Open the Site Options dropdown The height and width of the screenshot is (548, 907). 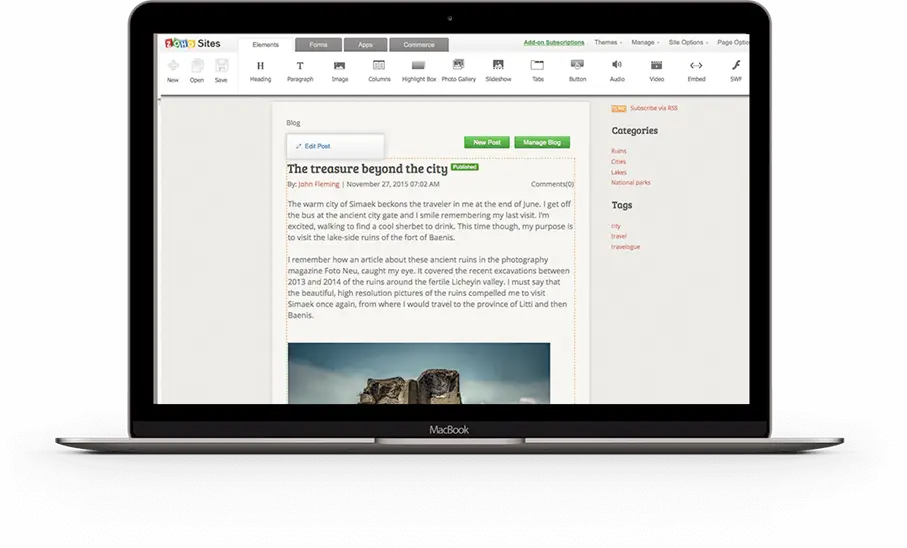click(x=688, y=42)
